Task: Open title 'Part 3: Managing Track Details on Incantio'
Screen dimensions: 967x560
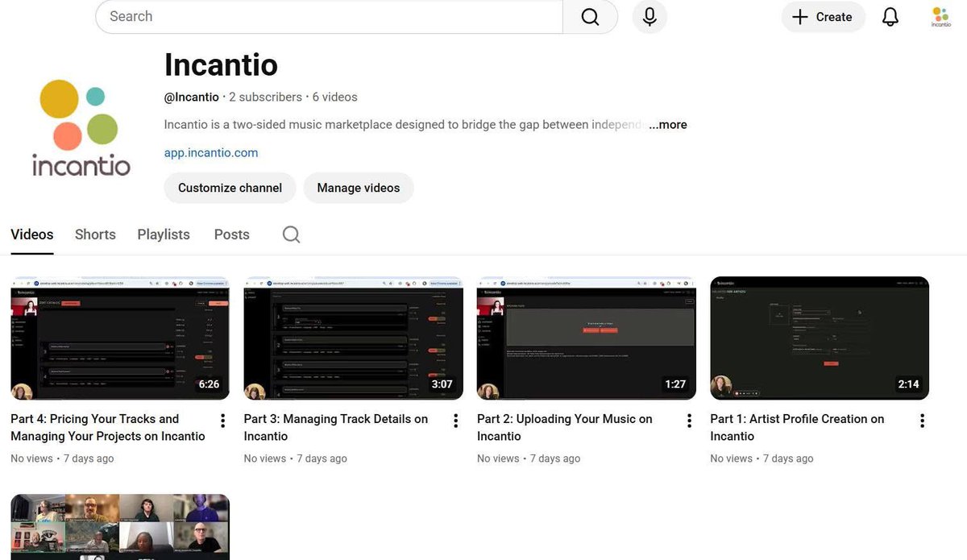Action: click(336, 428)
